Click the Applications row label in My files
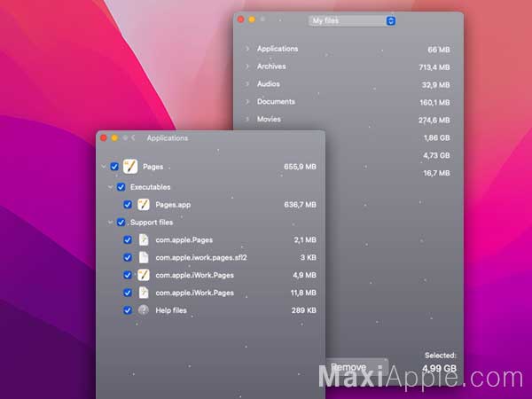The image size is (532, 399). (278, 49)
